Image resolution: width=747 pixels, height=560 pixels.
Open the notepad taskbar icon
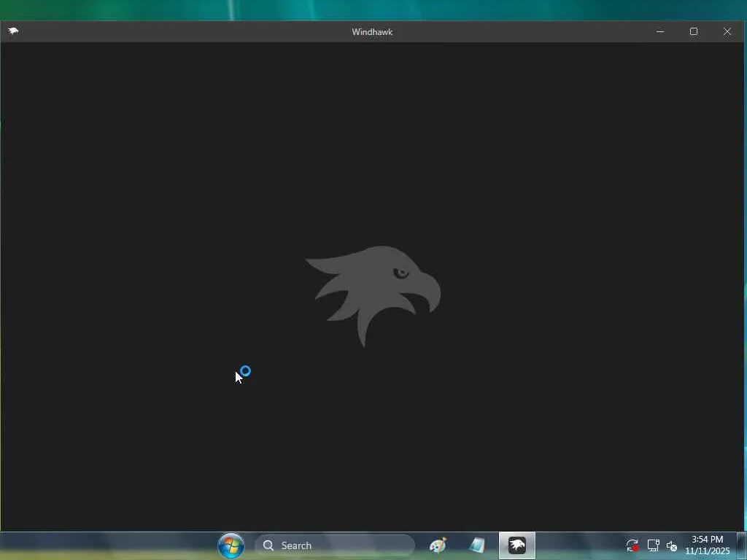pos(477,545)
